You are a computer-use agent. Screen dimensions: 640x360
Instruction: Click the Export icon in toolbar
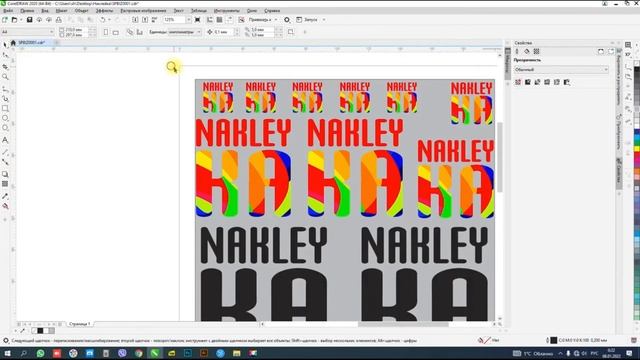tap(145, 20)
